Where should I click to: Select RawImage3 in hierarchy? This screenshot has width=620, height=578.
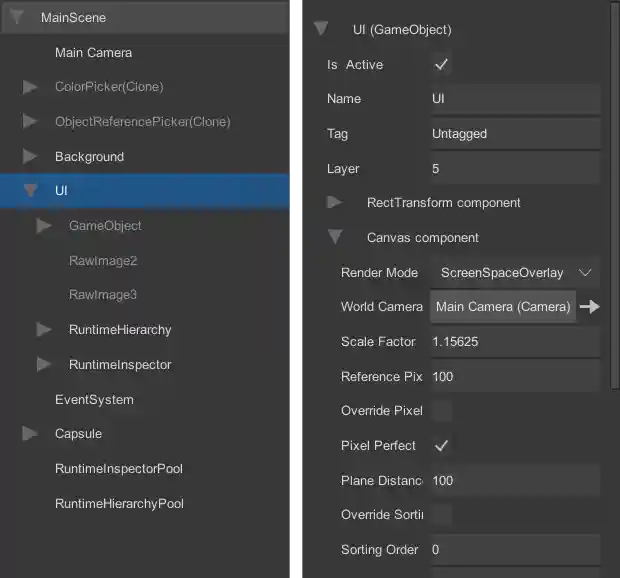103,295
